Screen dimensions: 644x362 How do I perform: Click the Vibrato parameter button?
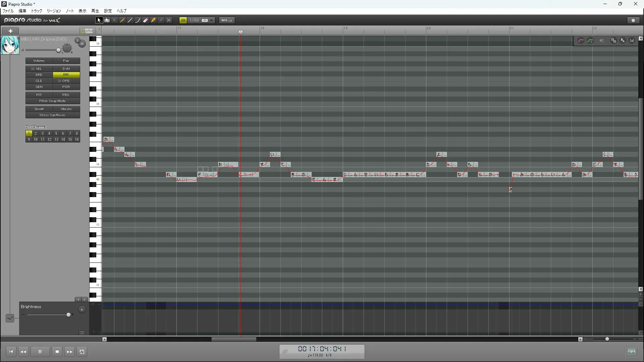click(x=66, y=109)
